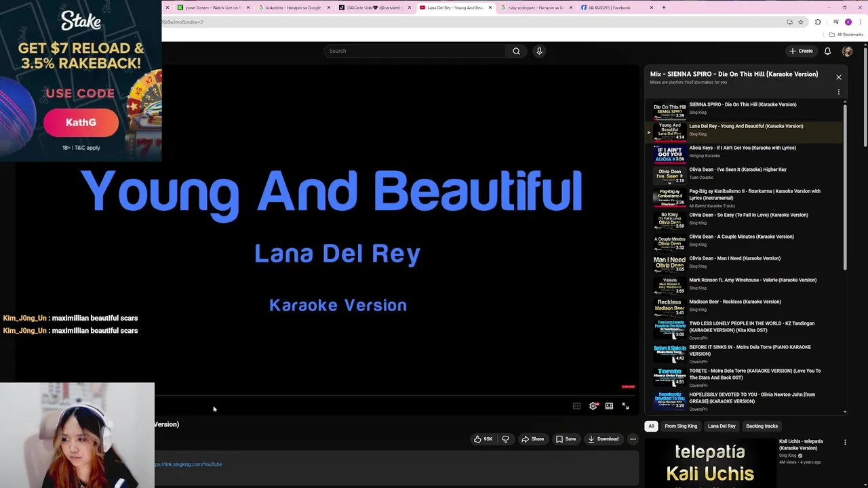Image resolution: width=868 pixels, height=488 pixels.
Task: Open the link.singking.com/YouTube link
Action: pyautogui.click(x=189, y=464)
